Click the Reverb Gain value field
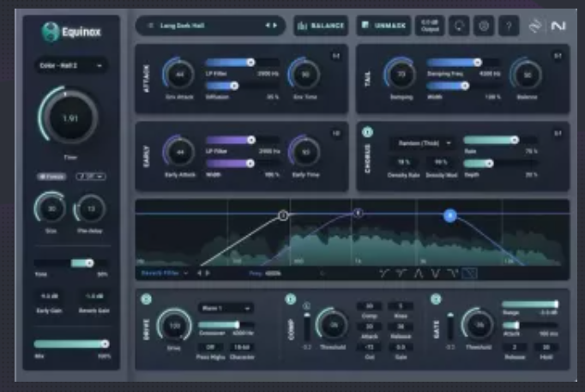Image resolution: width=585 pixels, height=392 pixels. [94, 296]
